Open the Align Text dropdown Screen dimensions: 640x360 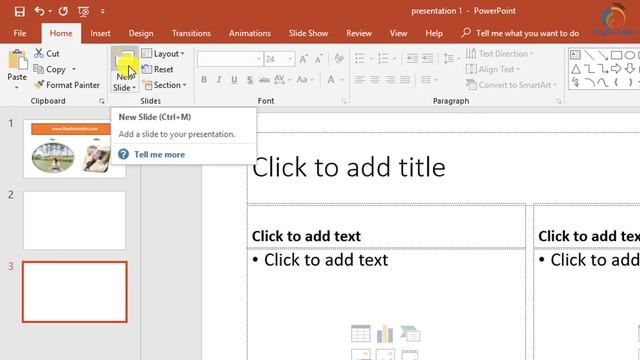493,69
